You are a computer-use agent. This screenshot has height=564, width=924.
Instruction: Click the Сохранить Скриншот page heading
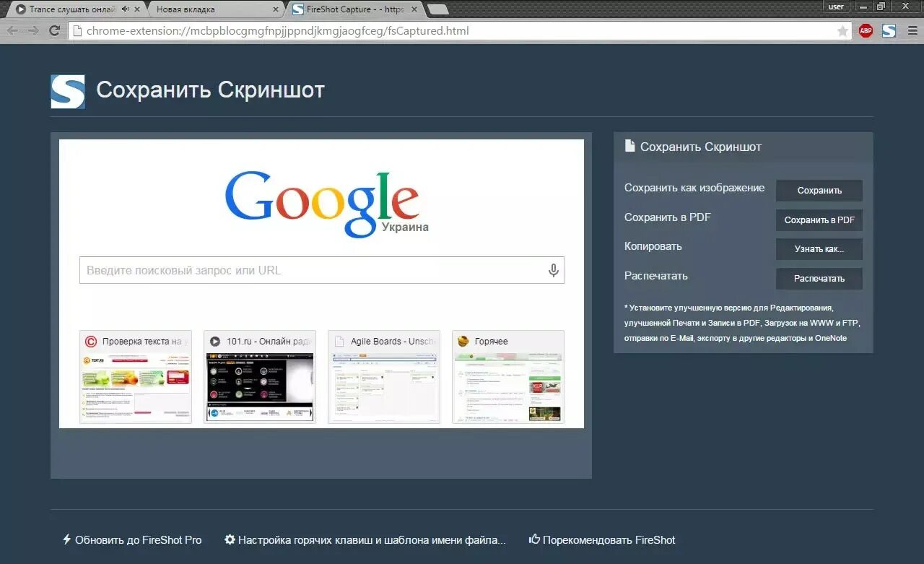(211, 90)
